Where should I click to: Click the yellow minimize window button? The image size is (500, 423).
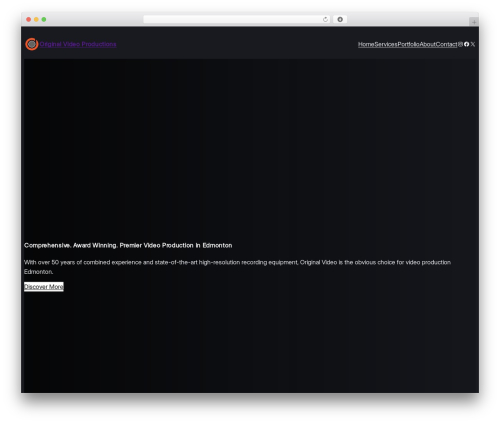pyautogui.click(x=36, y=19)
